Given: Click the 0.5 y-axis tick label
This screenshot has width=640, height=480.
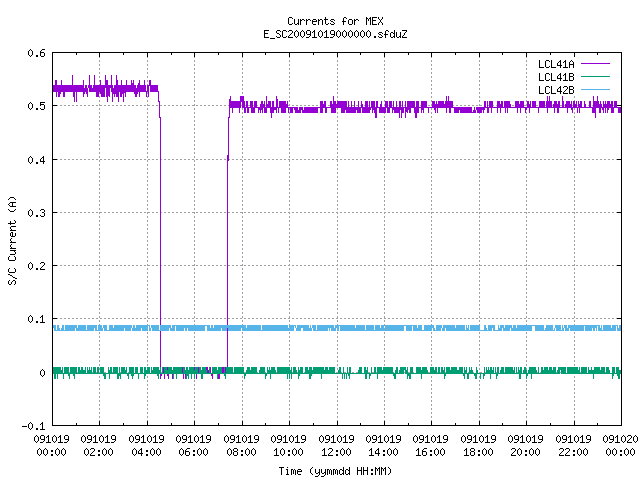Looking at the screenshot, I should 36,106.
